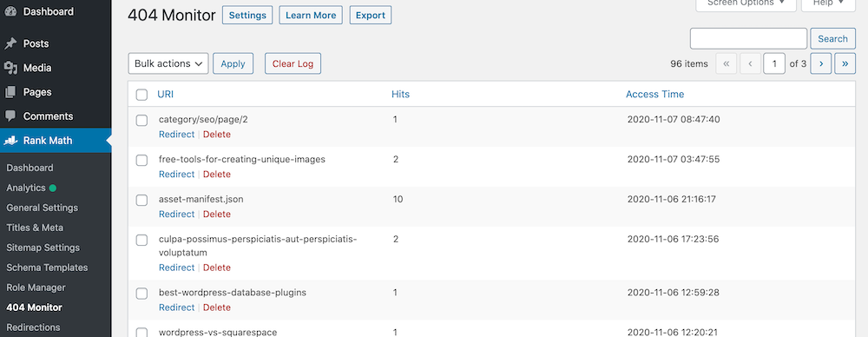Tick the checkbox for category/seo/page/2
This screenshot has height=337, width=868.
click(141, 120)
